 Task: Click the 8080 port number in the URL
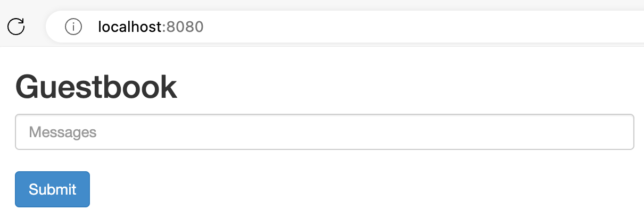pyautogui.click(x=185, y=26)
